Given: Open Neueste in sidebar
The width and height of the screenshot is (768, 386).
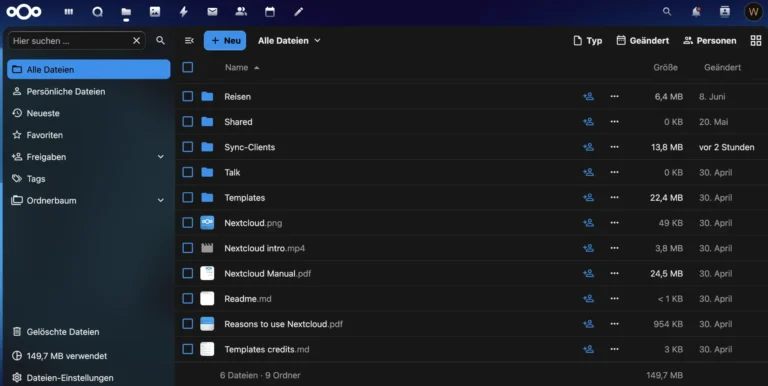Looking at the screenshot, I should point(89,113).
